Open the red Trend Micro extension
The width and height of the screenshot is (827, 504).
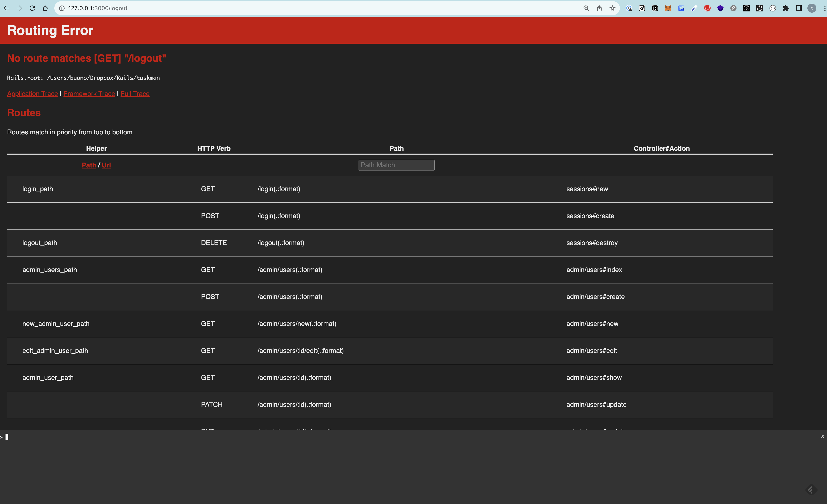coord(707,8)
